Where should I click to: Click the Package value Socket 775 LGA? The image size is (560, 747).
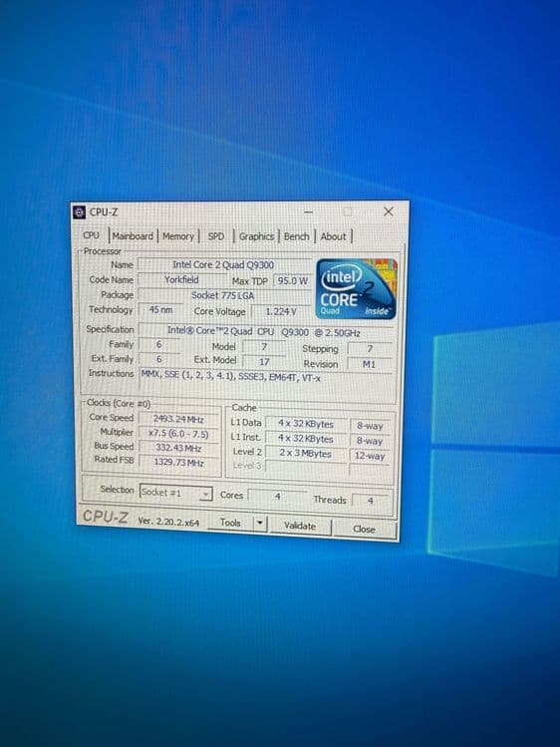tap(223, 295)
